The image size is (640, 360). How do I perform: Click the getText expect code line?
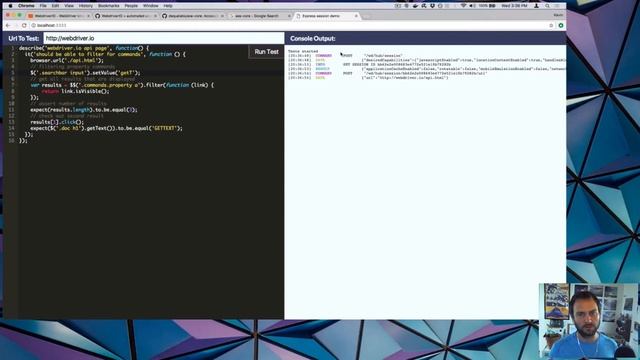tap(107, 128)
